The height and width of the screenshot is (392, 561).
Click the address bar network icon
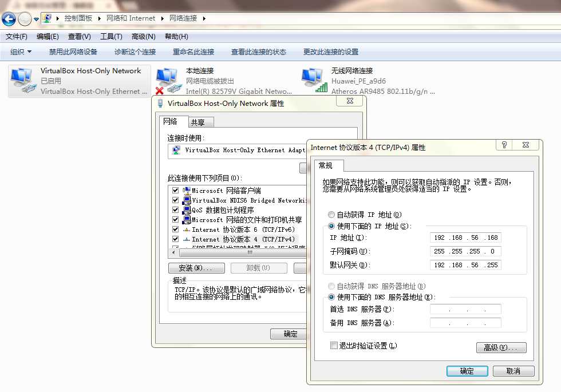[x=47, y=18]
